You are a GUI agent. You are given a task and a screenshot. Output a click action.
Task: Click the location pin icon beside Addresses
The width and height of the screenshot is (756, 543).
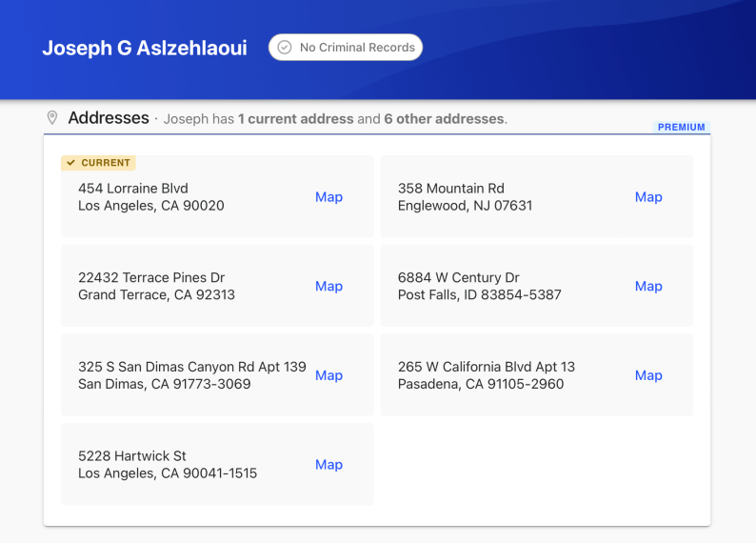coord(52,118)
